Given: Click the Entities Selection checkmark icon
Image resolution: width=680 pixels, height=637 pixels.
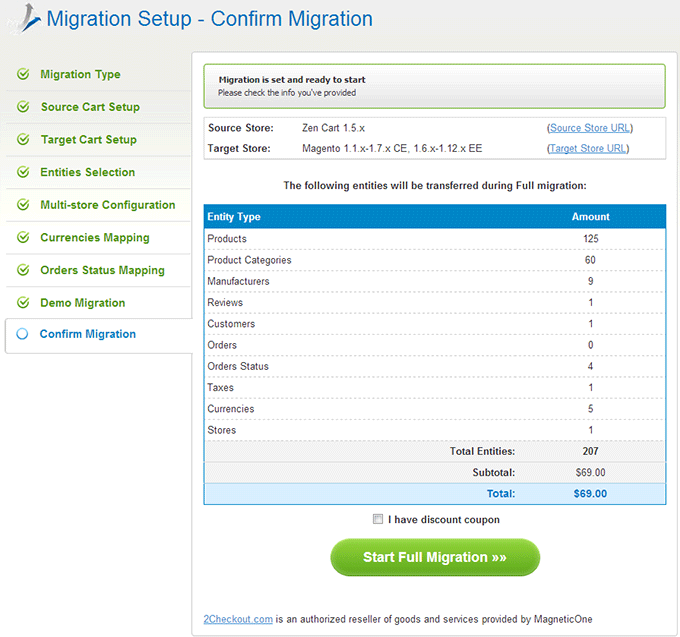Looking at the screenshot, I should point(23,172).
